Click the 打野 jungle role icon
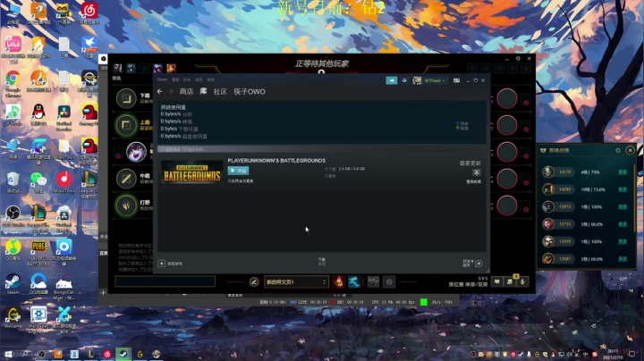This screenshot has width=644, height=361. pyautogui.click(x=126, y=206)
